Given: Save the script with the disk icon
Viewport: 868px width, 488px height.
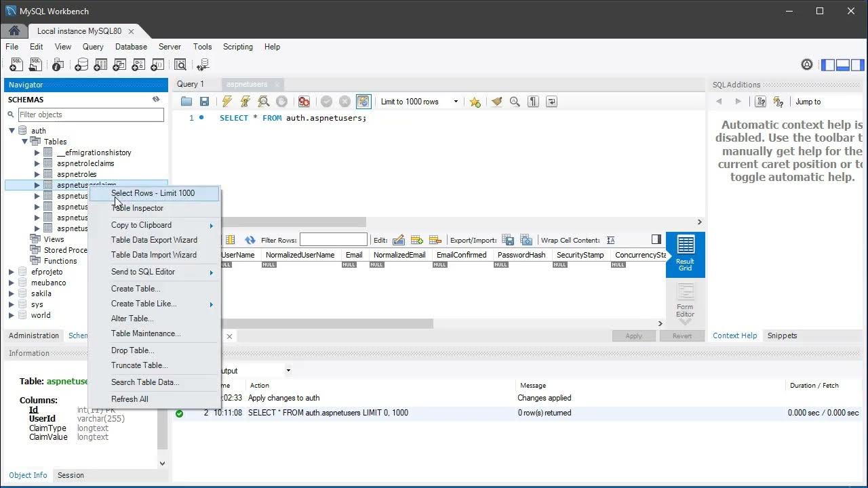Looking at the screenshot, I should point(204,102).
